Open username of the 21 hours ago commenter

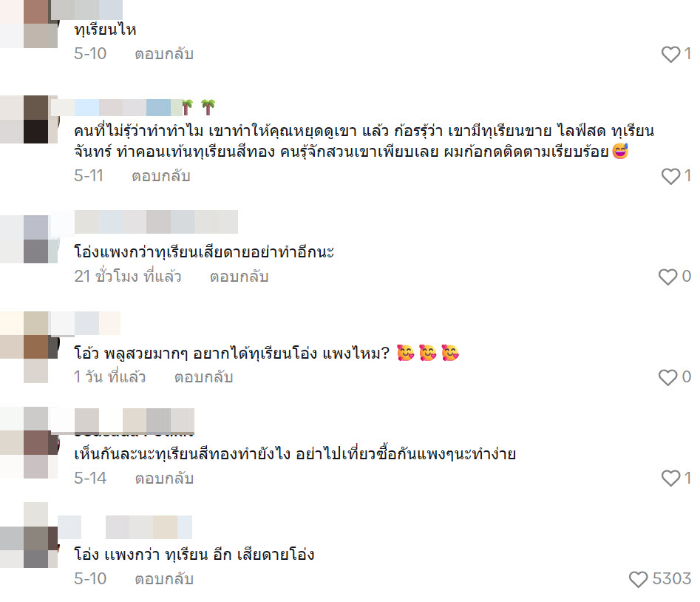tap(156, 222)
